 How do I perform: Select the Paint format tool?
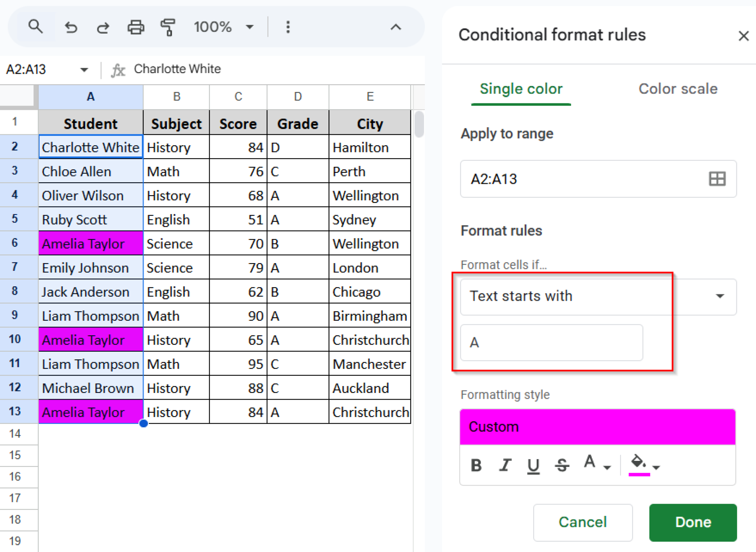pyautogui.click(x=167, y=27)
